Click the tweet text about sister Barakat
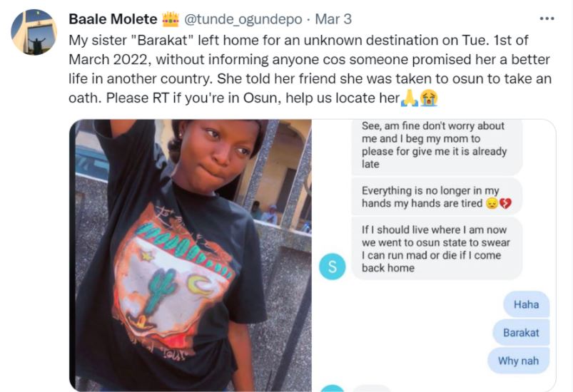Screen dimensions: 573x392 tap(307, 69)
